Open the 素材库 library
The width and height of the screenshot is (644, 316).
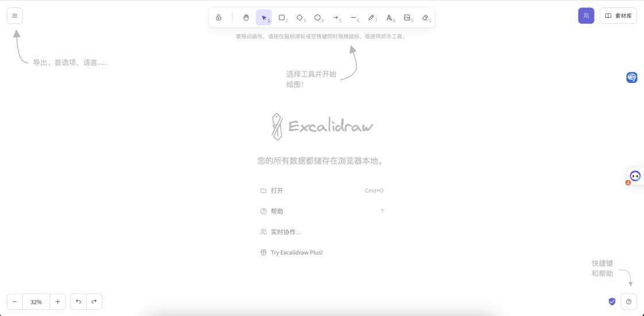(618, 16)
